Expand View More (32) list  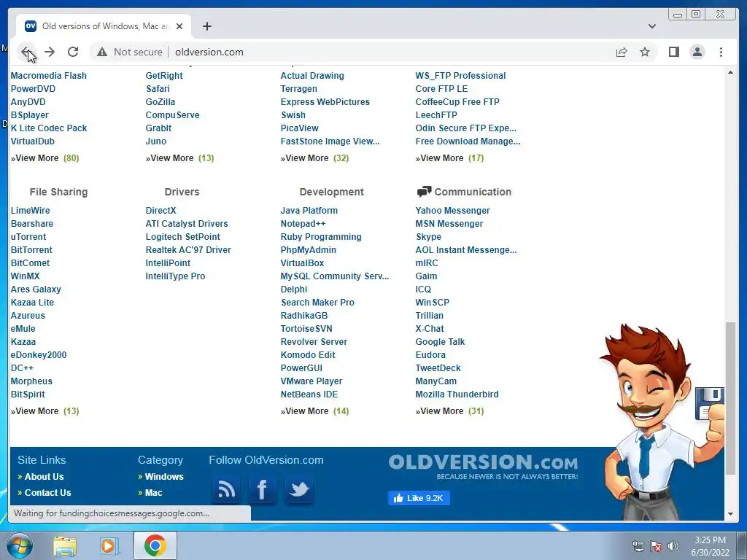pos(314,158)
